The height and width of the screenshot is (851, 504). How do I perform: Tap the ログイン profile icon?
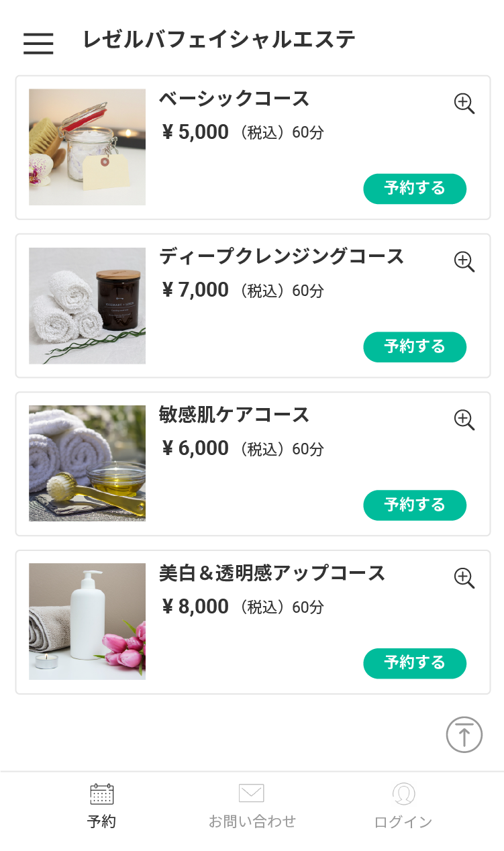coord(403,794)
